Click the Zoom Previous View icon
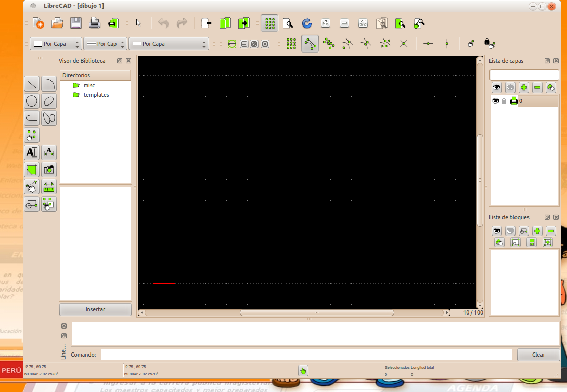This screenshot has height=392, width=567. tap(382, 23)
